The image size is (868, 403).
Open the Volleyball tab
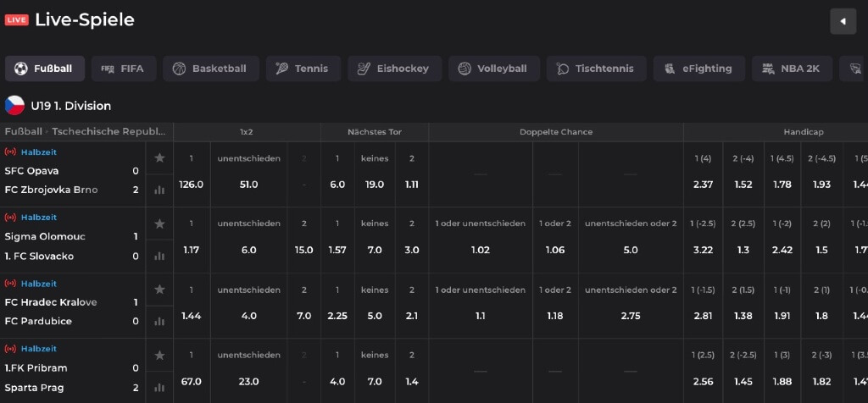(x=494, y=69)
